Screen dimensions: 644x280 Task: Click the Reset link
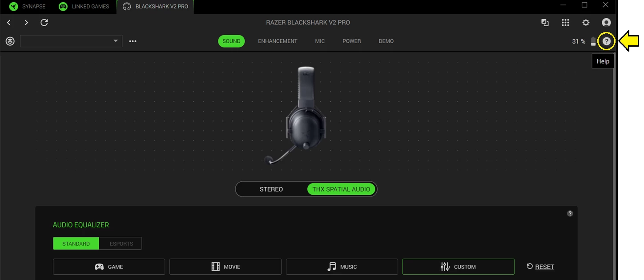pos(544,267)
